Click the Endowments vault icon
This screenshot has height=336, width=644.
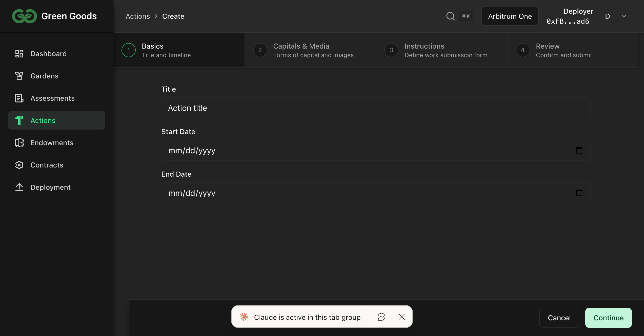point(19,143)
